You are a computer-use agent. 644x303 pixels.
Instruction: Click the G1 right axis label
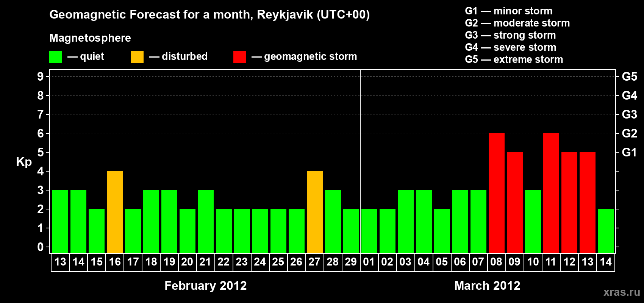630,152
